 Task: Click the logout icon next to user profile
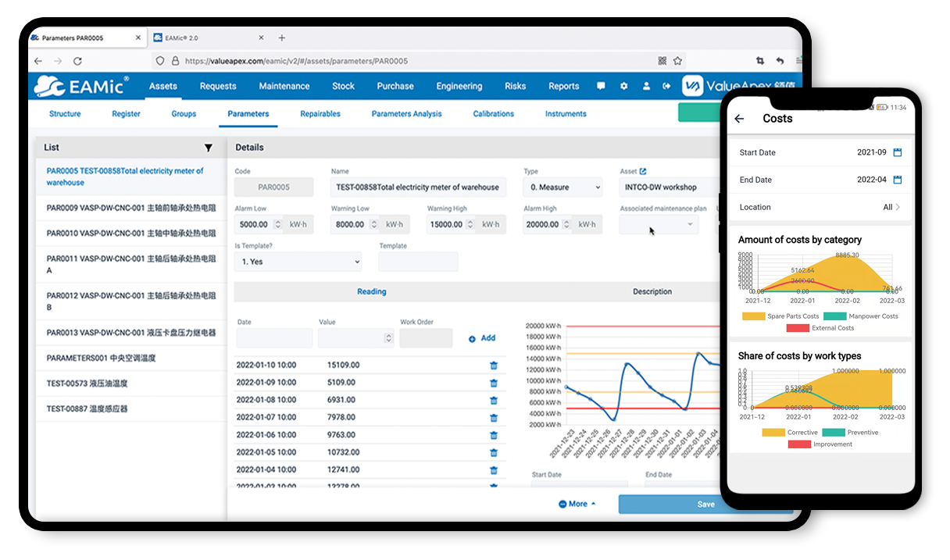(666, 86)
